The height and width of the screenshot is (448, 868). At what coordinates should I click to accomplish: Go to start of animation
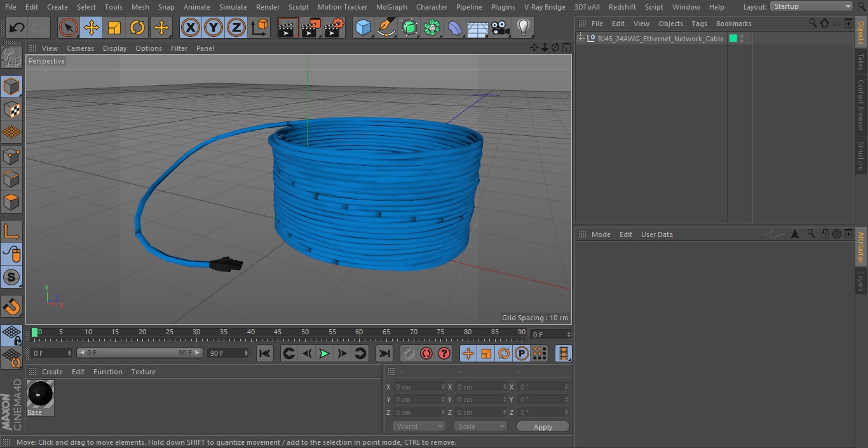coord(265,353)
